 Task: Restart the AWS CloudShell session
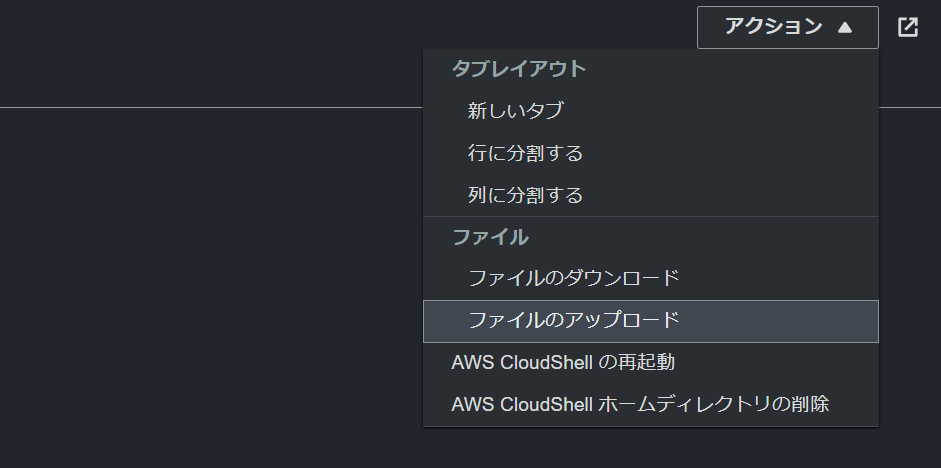[651, 363]
